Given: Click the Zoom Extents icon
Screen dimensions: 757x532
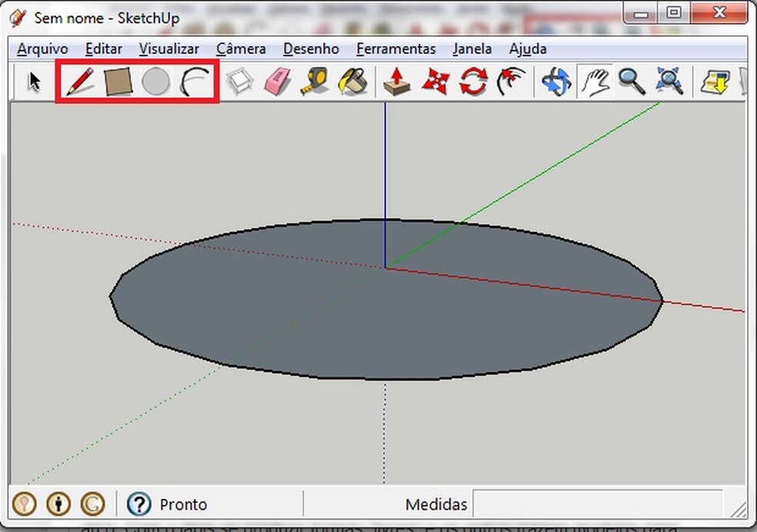Looking at the screenshot, I should pos(669,81).
